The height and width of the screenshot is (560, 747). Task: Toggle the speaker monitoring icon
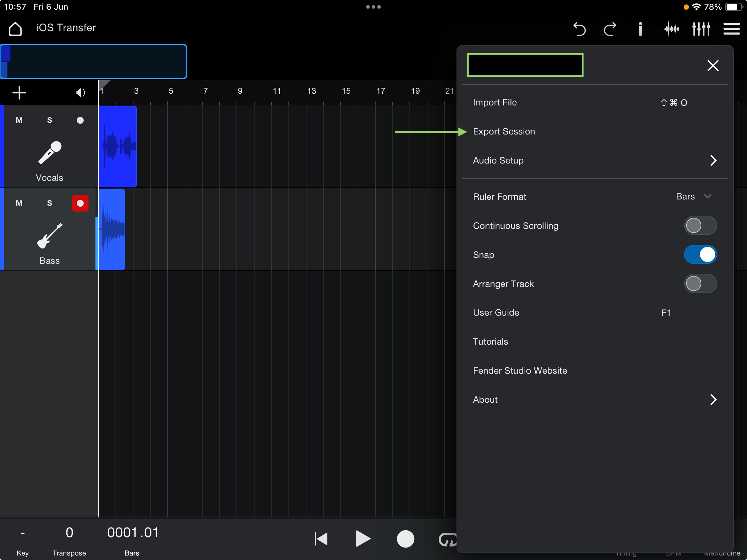pos(81,93)
